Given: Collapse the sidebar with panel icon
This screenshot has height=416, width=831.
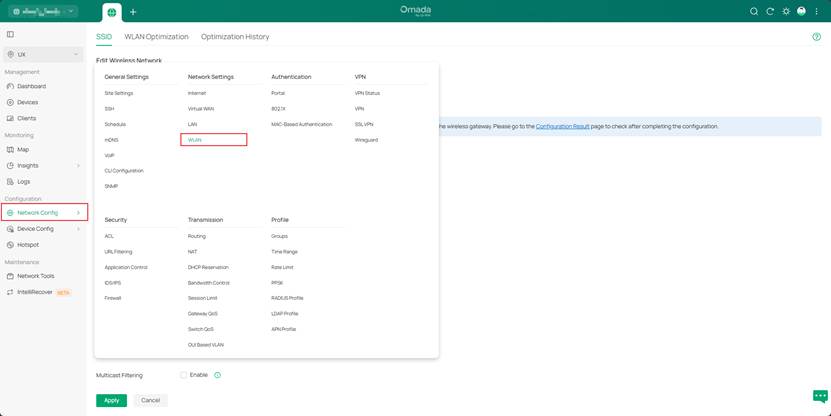Looking at the screenshot, I should (10, 34).
